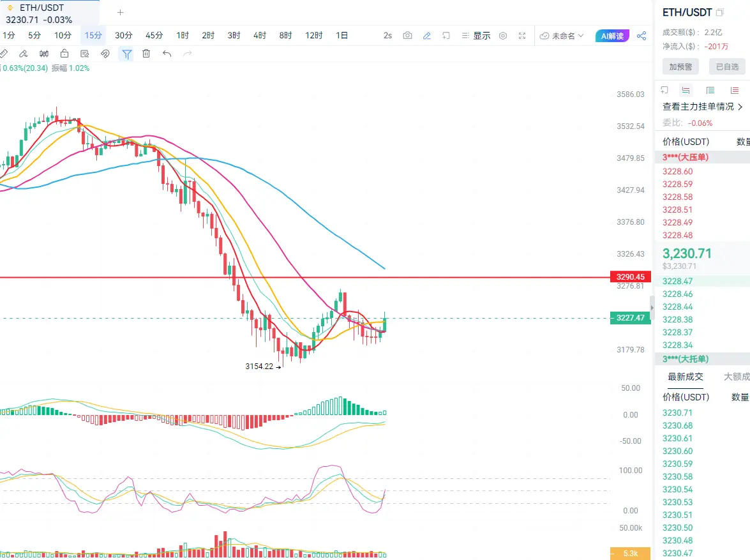
Task: Open chart settings hexagon icon
Action: [503, 35]
